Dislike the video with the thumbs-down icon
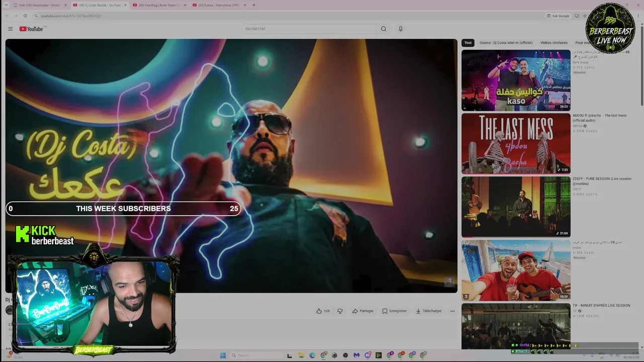This screenshot has width=644, height=362. pyautogui.click(x=340, y=311)
